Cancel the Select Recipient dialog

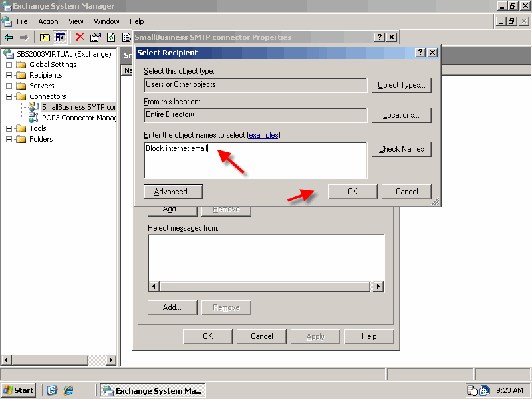point(406,192)
